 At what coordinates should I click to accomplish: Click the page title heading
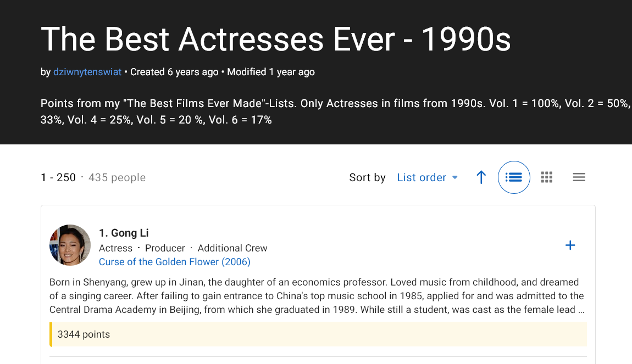(275, 39)
